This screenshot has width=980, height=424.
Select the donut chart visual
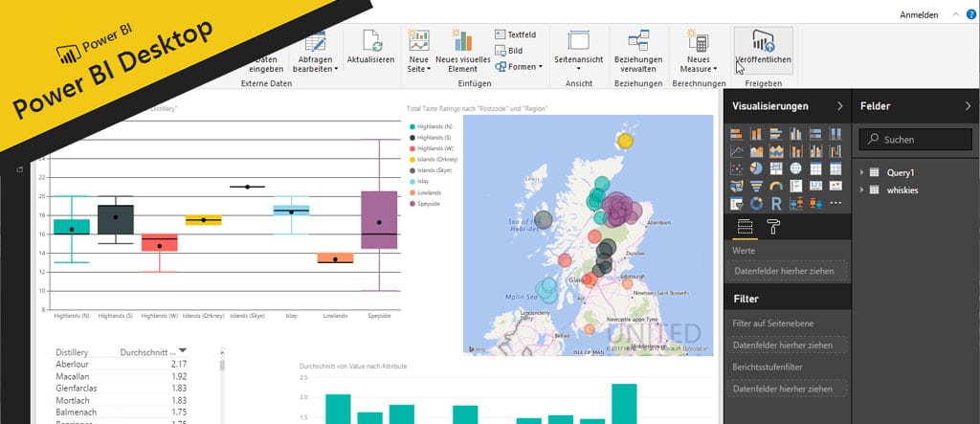[756, 203]
